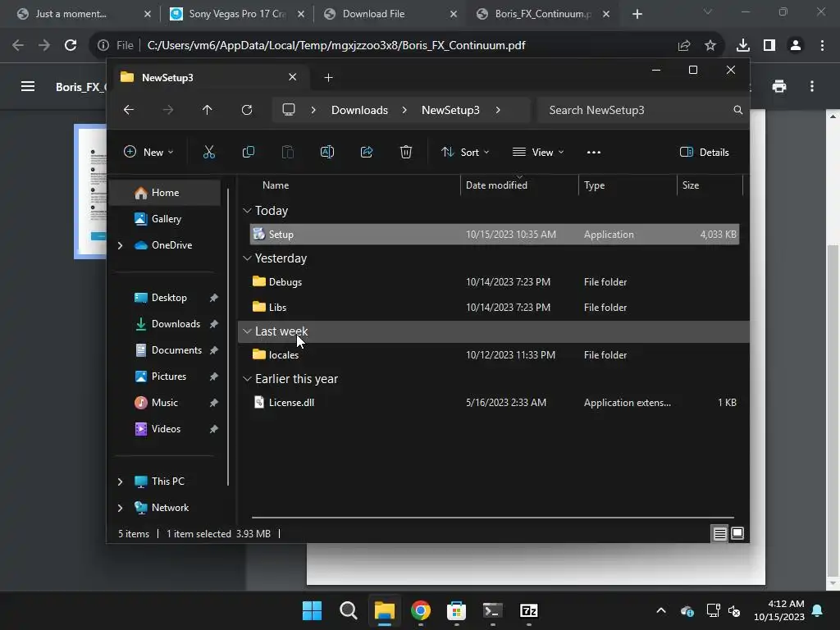Bookmark this page with Chrome's star icon
This screenshot has width=840, height=630.
[x=710, y=46]
